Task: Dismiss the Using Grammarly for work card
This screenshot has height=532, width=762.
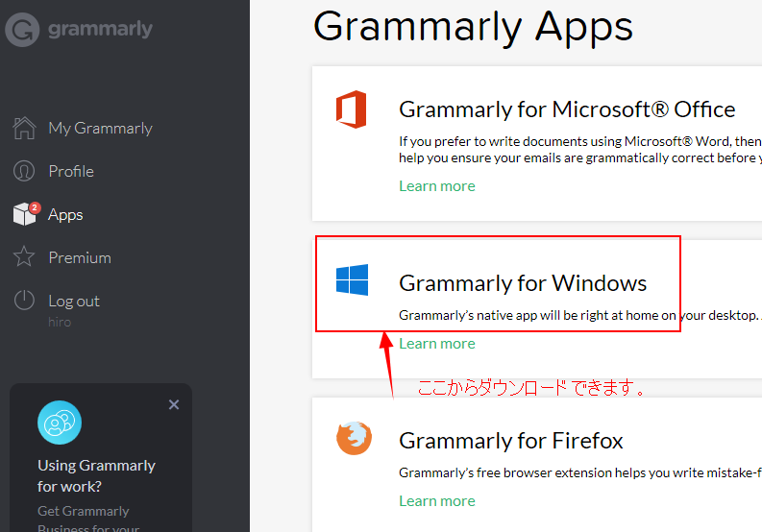Action: point(174,404)
